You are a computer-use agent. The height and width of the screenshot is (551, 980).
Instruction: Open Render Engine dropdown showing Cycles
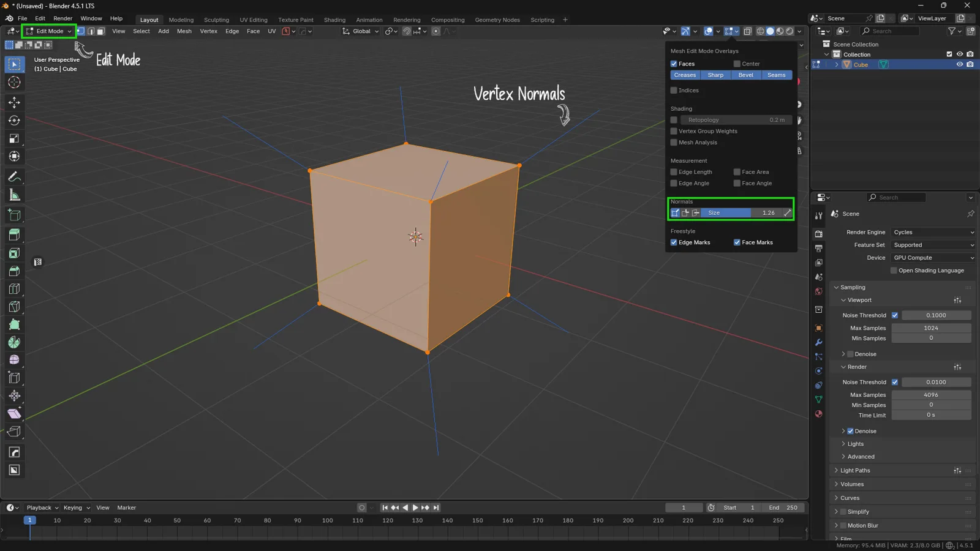tap(933, 232)
